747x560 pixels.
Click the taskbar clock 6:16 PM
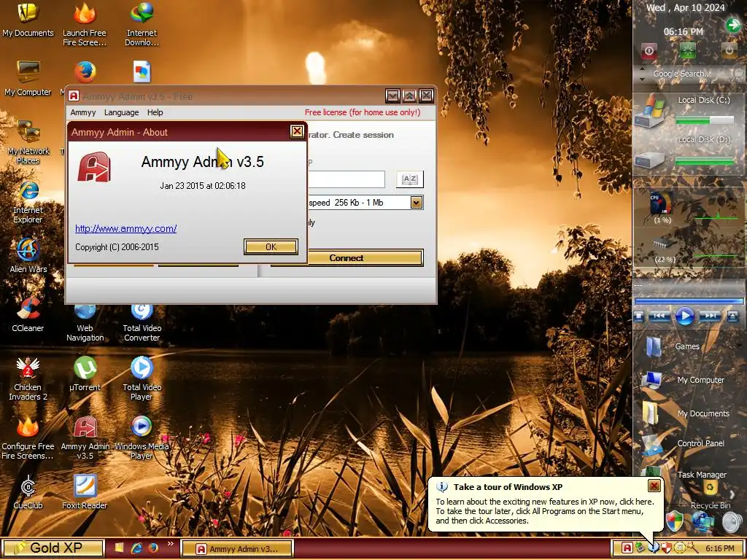click(x=720, y=548)
